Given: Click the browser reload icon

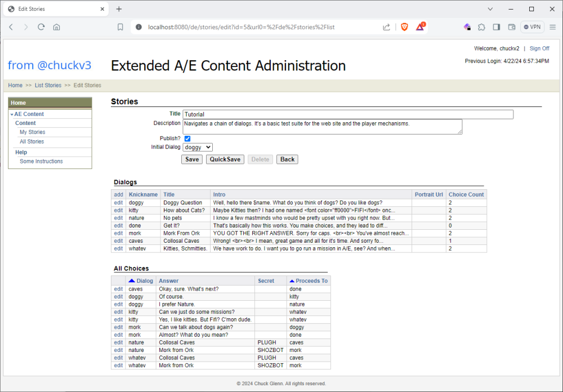Looking at the screenshot, I should (x=41, y=27).
